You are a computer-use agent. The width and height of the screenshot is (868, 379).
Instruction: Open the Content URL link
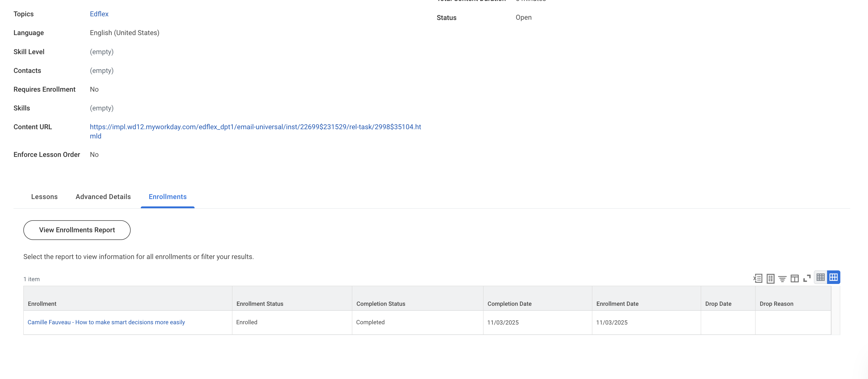point(255,131)
